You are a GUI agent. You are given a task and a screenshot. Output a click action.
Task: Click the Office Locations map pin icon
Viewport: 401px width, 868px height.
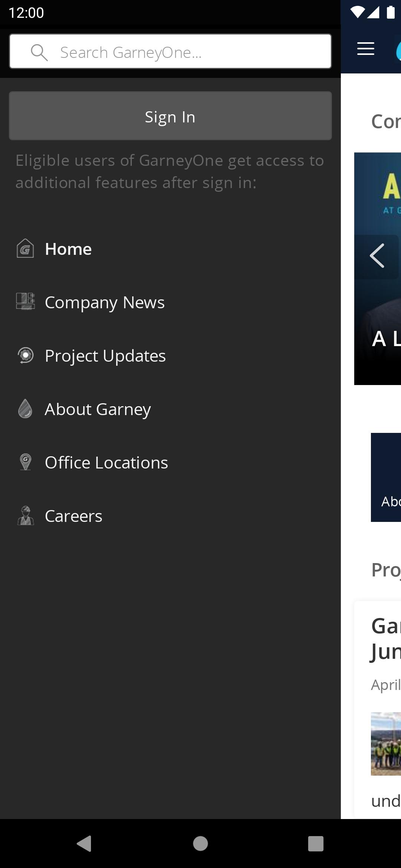[x=25, y=462]
